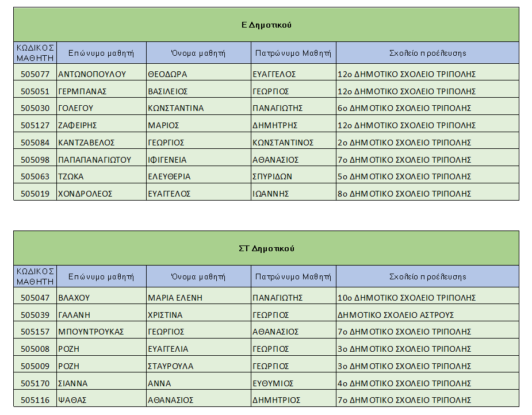Viewport: 532px width, 415px height.
Task: Select student code cell 505077
Action: click(x=35, y=74)
